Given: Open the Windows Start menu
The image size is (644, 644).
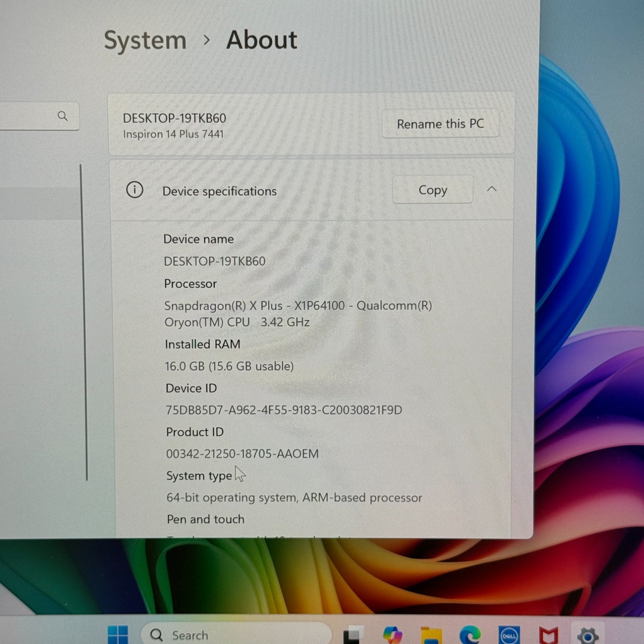Looking at the screenshot, I should 118,635.
